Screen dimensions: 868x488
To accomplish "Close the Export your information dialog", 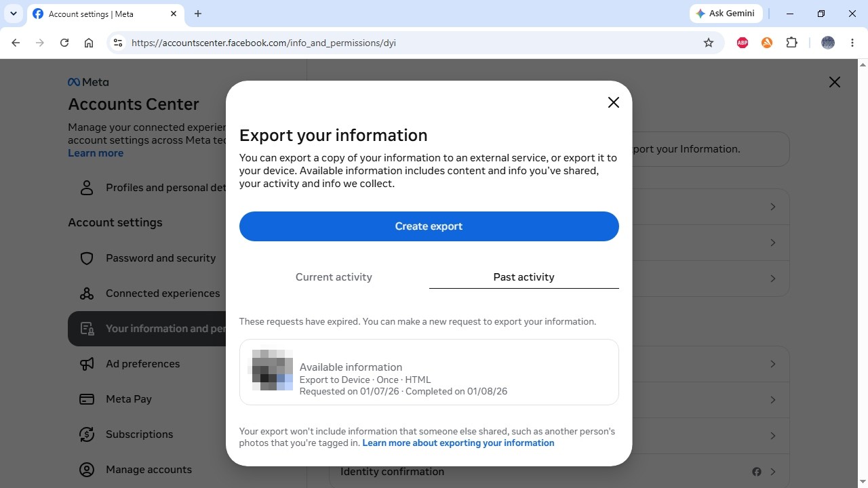I will pos(614,102).
